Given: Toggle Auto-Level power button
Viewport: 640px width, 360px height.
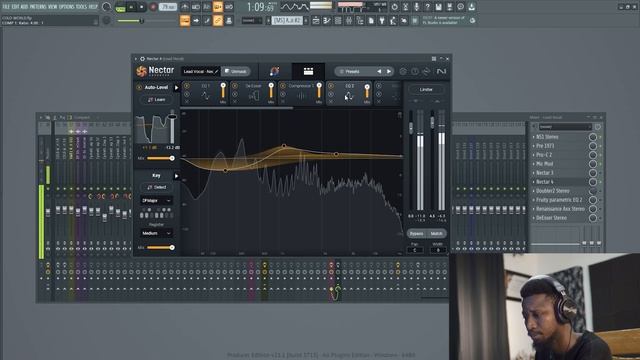Looking at the screenshot, I should pyautogui.click(x=139, y=87).
